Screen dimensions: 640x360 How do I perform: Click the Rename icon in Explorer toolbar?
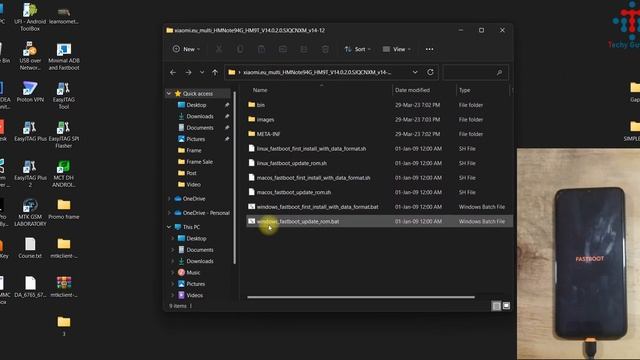pyautogui.click(x=282, y=49)
